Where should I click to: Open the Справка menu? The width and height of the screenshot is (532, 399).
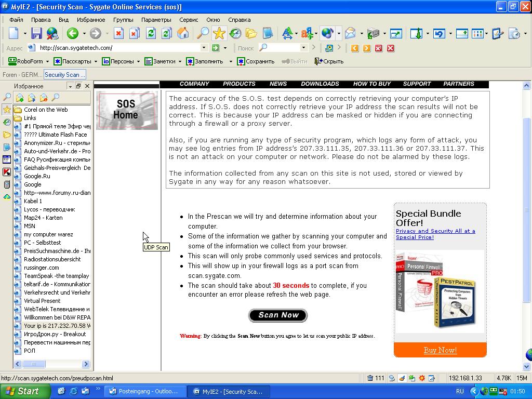tap(239, 20)
